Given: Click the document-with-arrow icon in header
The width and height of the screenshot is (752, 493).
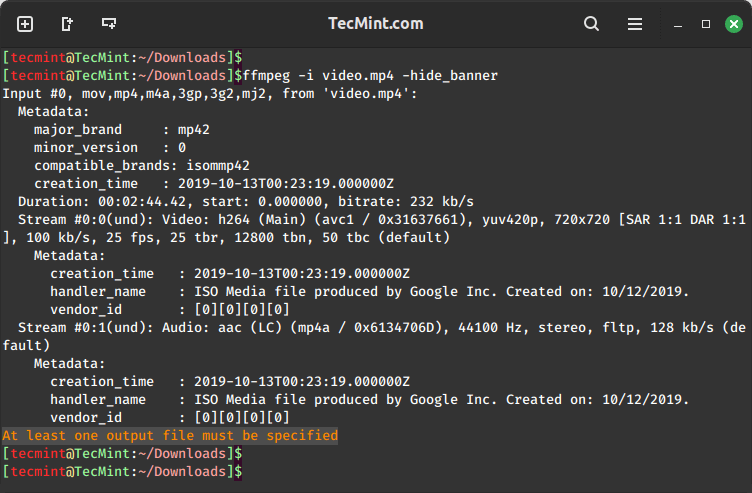Looking at the screenshot, I should (67, 24).
